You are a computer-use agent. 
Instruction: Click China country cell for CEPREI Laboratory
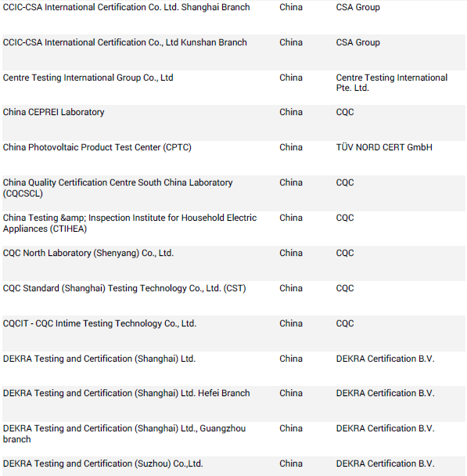point(291,112)
